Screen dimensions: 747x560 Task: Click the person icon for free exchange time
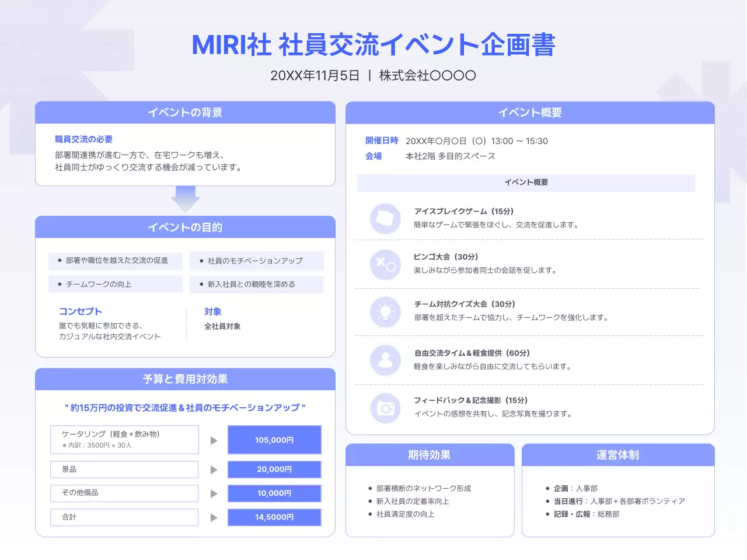(x=385, y=360)
